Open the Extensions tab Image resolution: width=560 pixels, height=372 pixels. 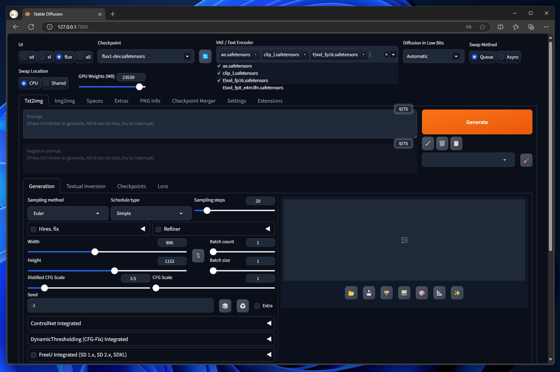coord(270,101)
